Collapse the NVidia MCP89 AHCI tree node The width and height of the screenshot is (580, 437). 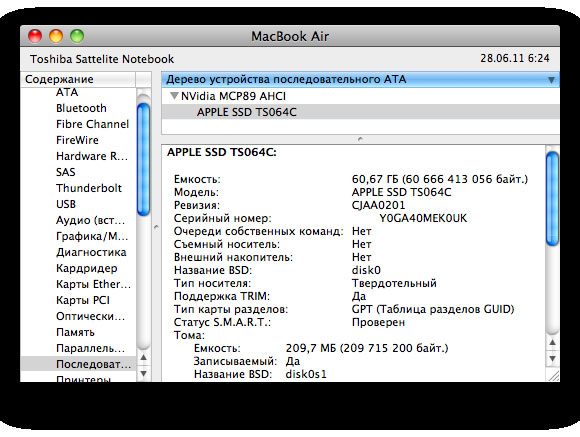[x=174, y=96]
